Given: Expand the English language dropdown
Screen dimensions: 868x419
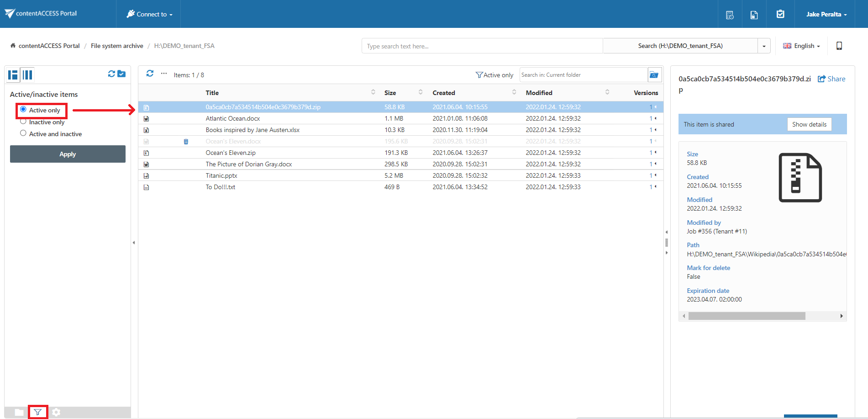Looking at the screenshot, I should (801, 46).
